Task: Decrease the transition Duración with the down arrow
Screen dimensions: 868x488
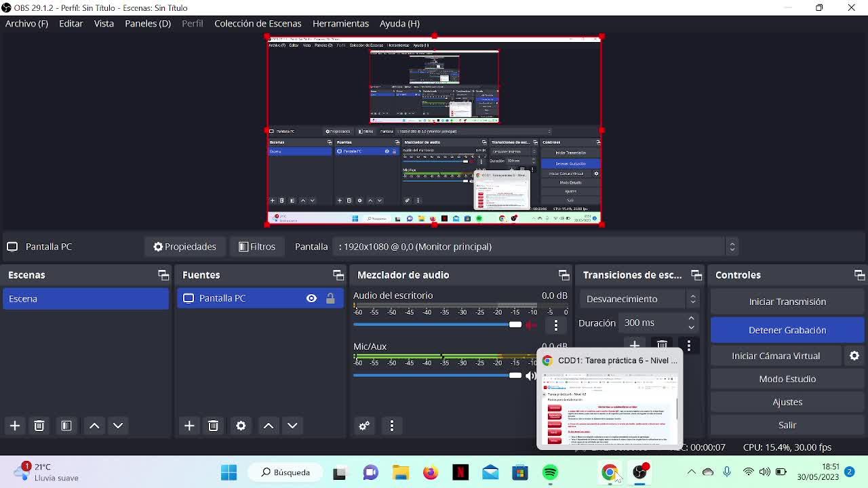Action: tap(691, 327)
